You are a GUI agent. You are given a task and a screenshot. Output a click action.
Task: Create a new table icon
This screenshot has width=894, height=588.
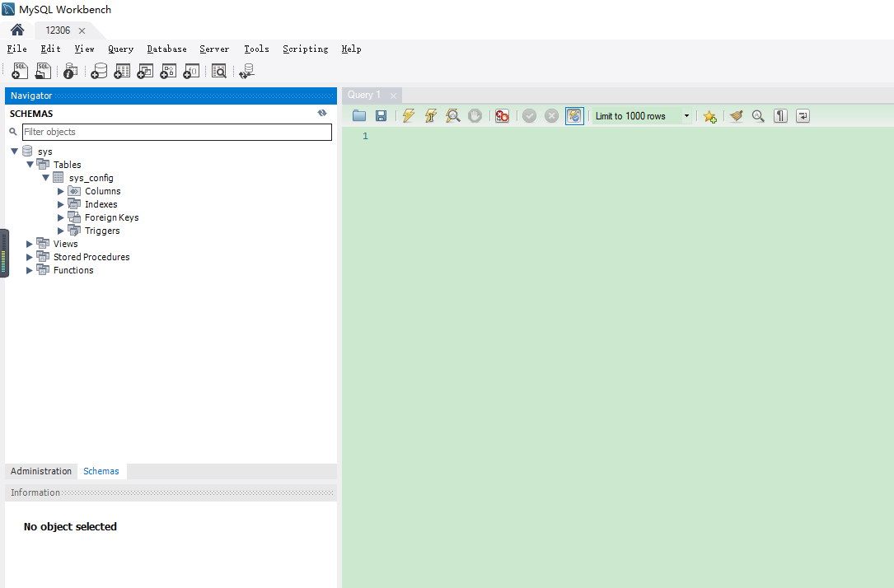coord(122,71)
